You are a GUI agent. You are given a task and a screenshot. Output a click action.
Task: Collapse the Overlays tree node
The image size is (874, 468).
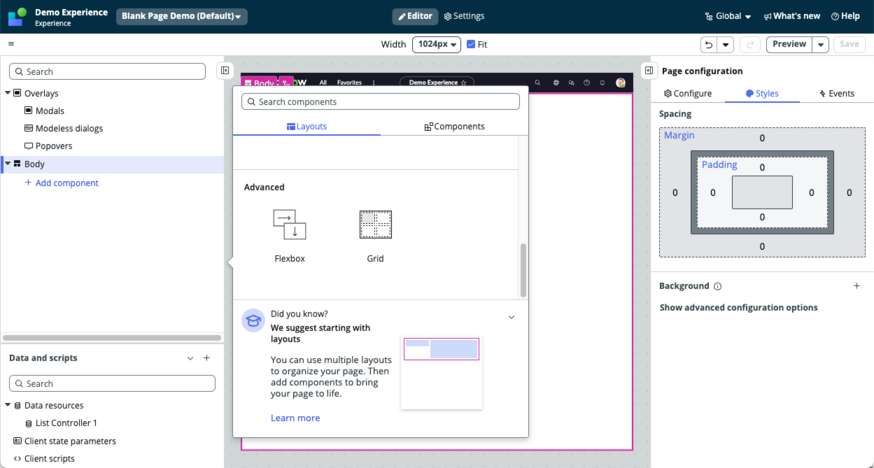coord(8,93)
